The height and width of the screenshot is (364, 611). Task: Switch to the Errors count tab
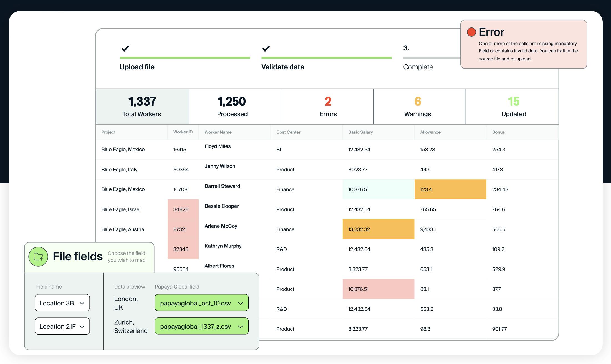328,107
